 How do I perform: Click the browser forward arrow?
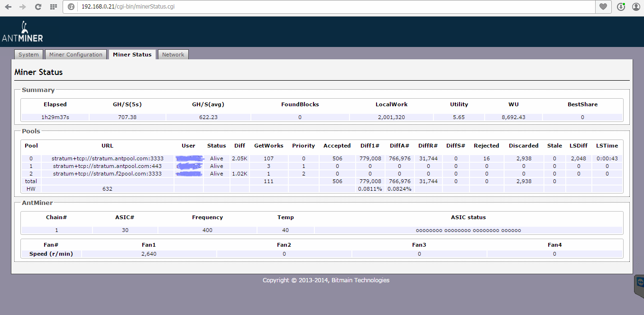[23, 7]
